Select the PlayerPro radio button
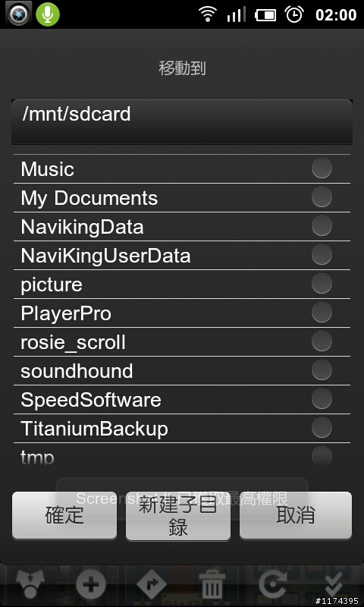 322,313
